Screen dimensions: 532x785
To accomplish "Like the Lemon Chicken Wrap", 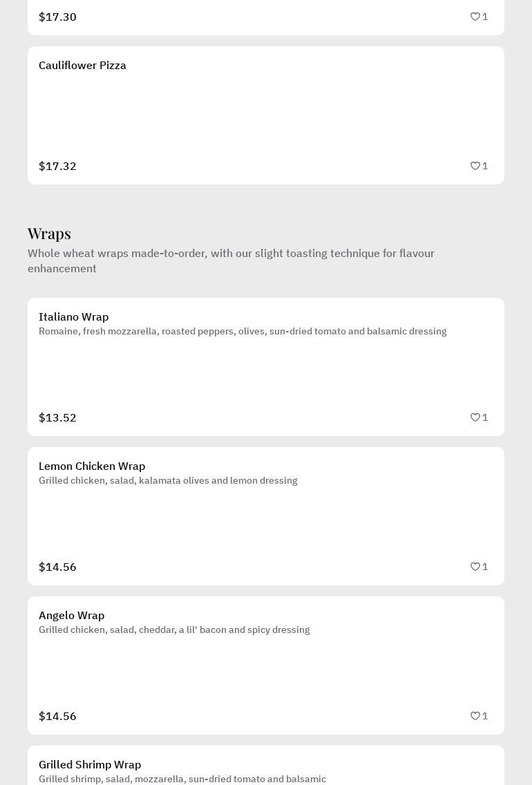I will 475,567.
